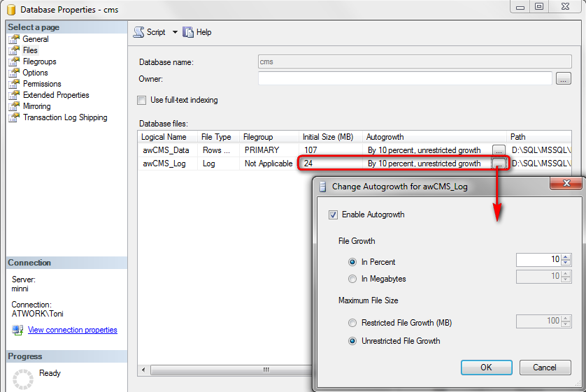Click the connection properties icon
Screen dimensions: 586x392
17,330
